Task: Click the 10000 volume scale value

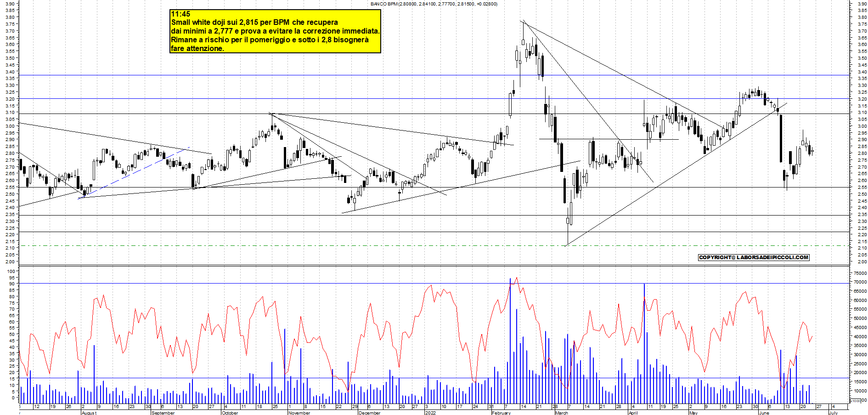Action: tap(860, 391)
